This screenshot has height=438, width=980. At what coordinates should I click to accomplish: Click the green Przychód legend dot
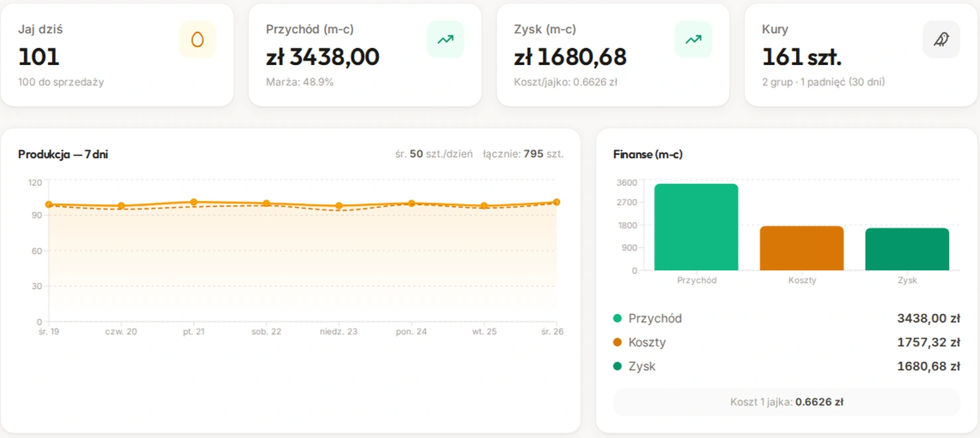(617, 319)
